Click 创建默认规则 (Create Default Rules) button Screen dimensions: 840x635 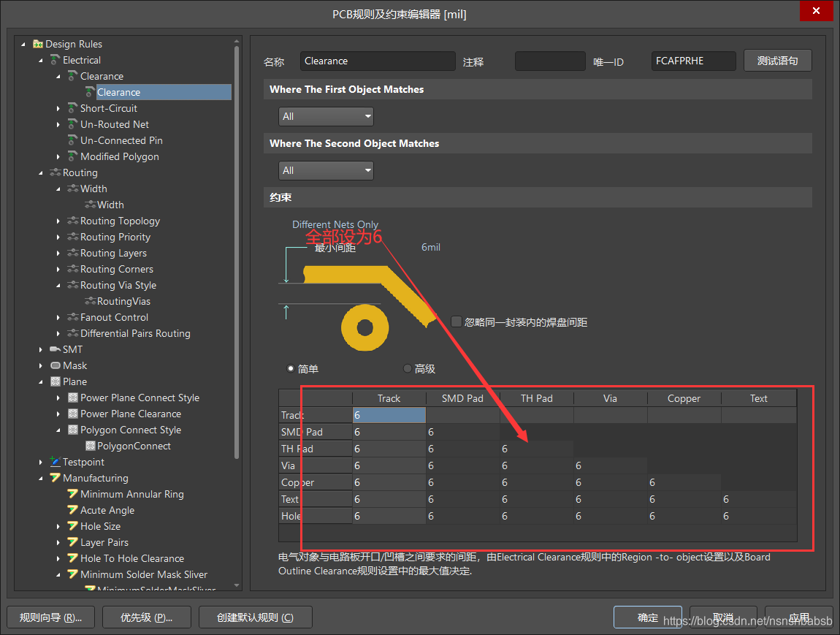(255, 617)
